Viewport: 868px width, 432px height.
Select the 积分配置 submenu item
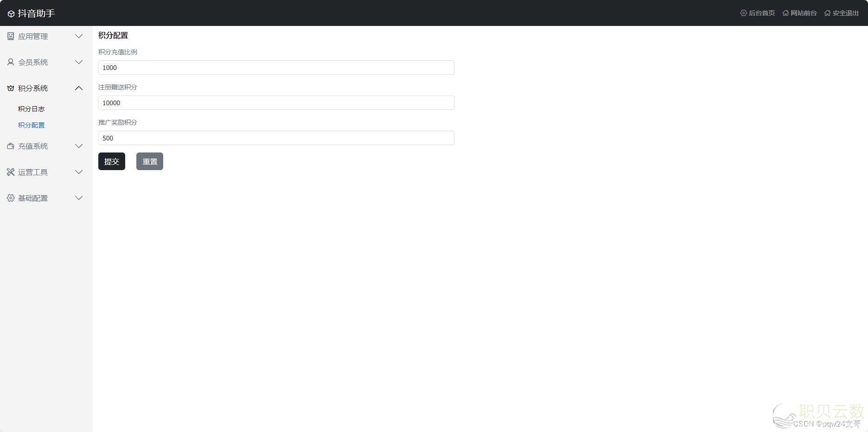click(32, 125)
